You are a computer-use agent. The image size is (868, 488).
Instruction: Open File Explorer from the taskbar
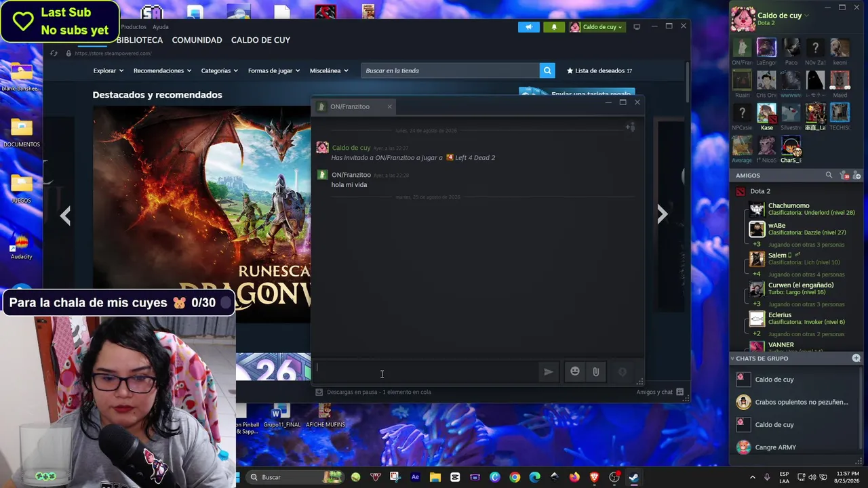pyautogui.click(x=435, y=477)
